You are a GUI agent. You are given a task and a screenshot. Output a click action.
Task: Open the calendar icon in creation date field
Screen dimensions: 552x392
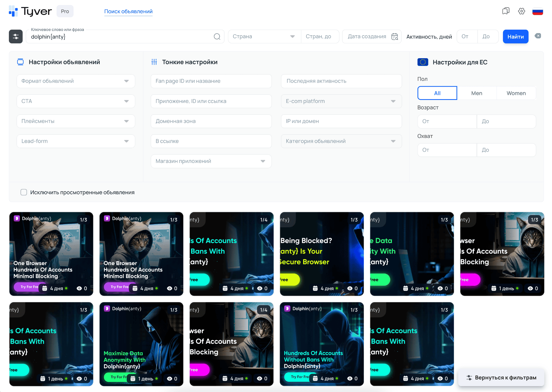click(395, 36)
